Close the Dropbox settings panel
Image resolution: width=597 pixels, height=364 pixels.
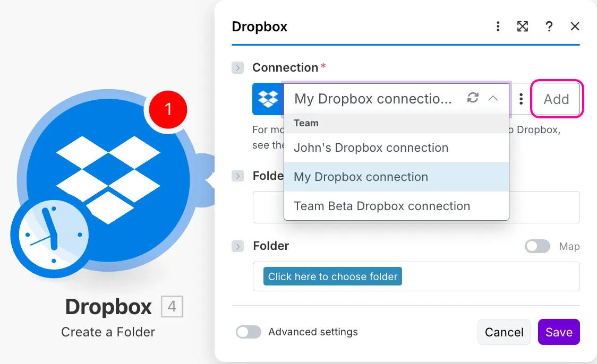click(575, 26)
